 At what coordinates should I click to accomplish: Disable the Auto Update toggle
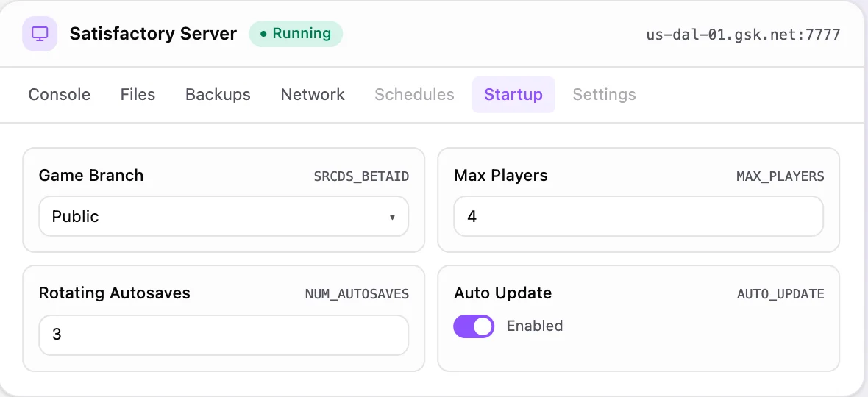tap(474, 326)
